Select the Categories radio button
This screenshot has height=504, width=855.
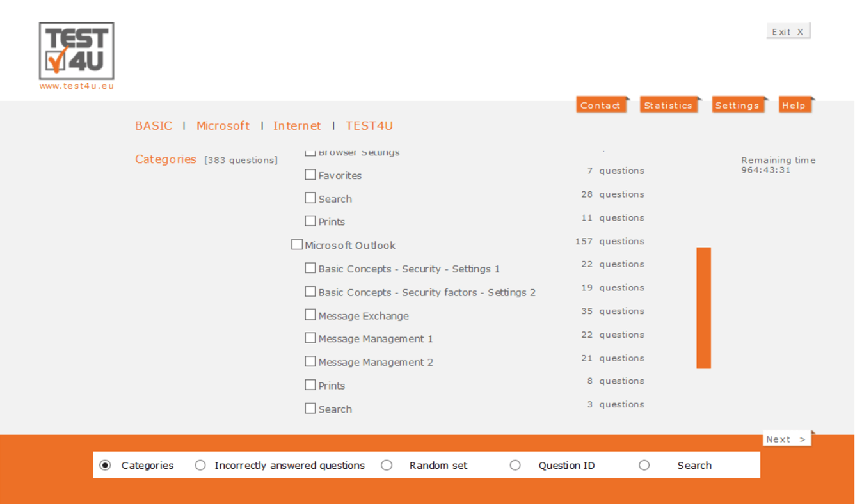[105, 465]
